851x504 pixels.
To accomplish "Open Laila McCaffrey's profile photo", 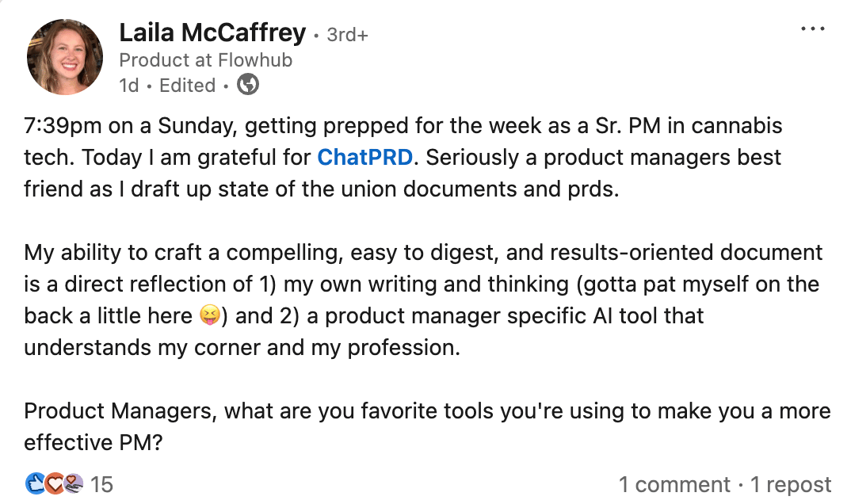I will (65, 56).
